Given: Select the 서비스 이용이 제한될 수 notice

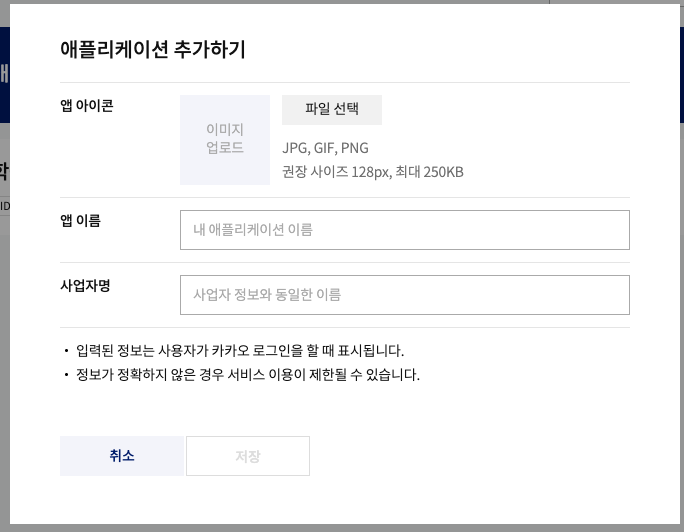Looking at the screenshot, I should click(x=248, y=374).
